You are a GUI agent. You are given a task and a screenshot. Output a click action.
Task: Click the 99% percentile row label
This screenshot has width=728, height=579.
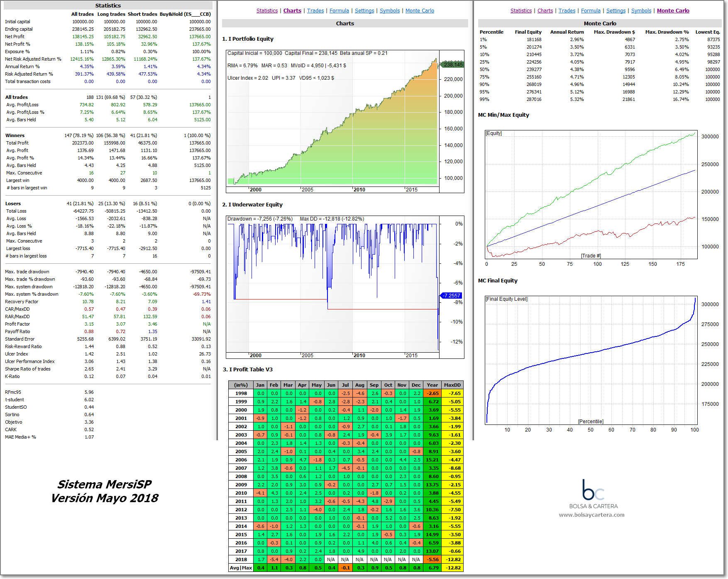484,99
